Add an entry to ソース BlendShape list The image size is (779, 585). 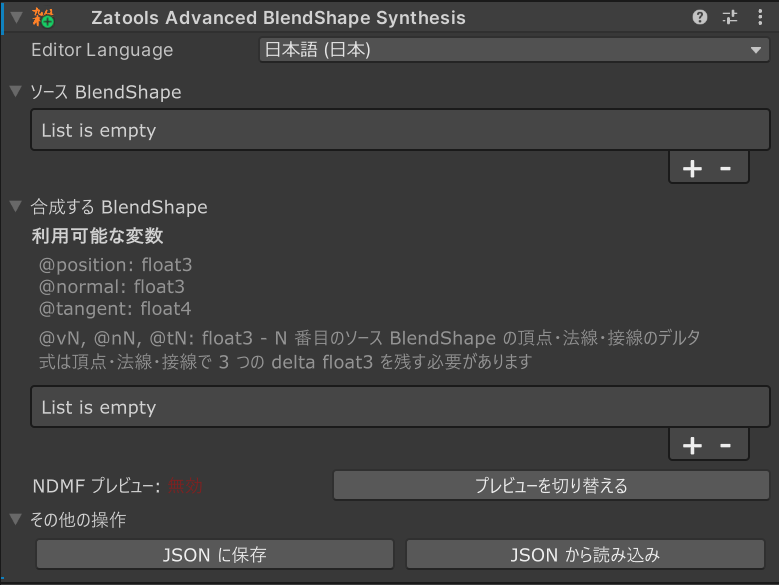692,169
